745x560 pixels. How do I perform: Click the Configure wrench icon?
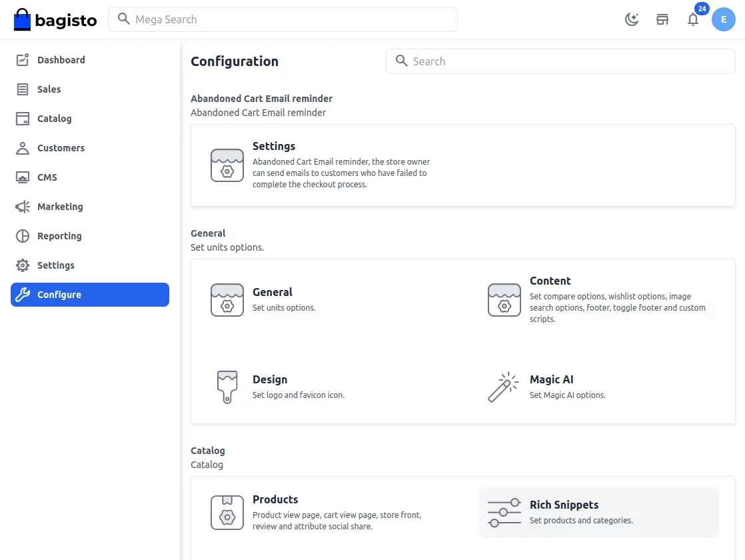coord(23,295)
